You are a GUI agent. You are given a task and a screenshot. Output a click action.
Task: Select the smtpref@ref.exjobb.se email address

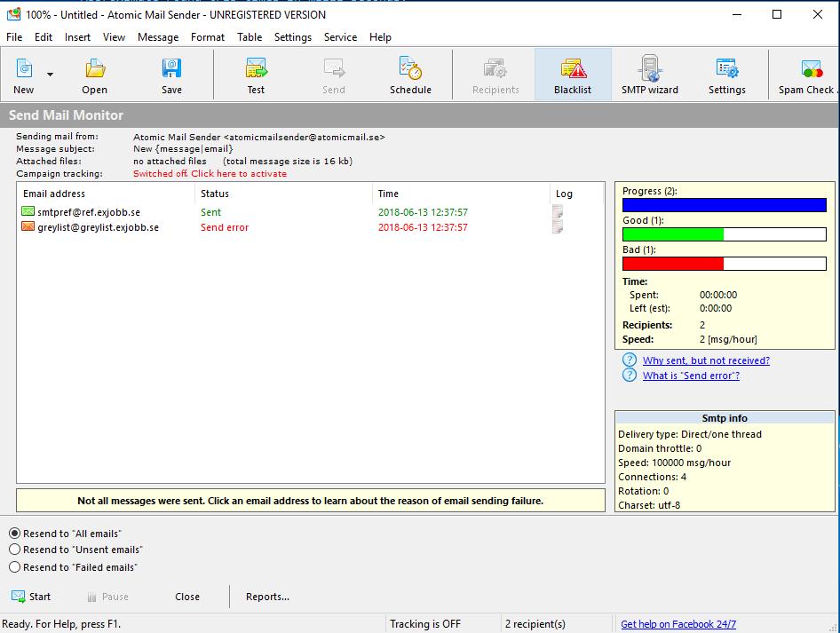89,212
